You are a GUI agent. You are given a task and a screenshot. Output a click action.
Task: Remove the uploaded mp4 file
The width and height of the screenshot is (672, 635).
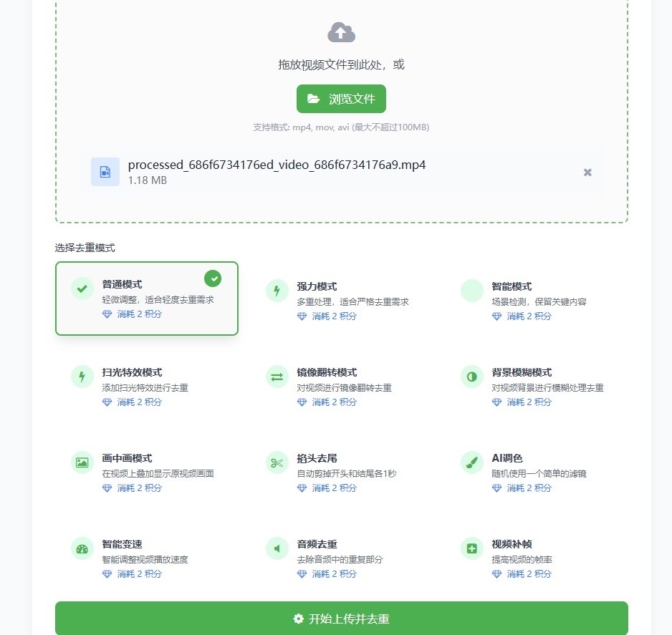point(587,172)
